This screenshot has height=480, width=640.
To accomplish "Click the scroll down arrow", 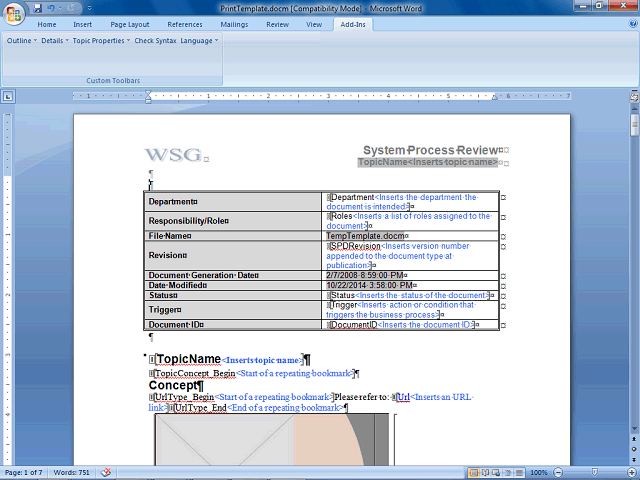I will [634, 429].
